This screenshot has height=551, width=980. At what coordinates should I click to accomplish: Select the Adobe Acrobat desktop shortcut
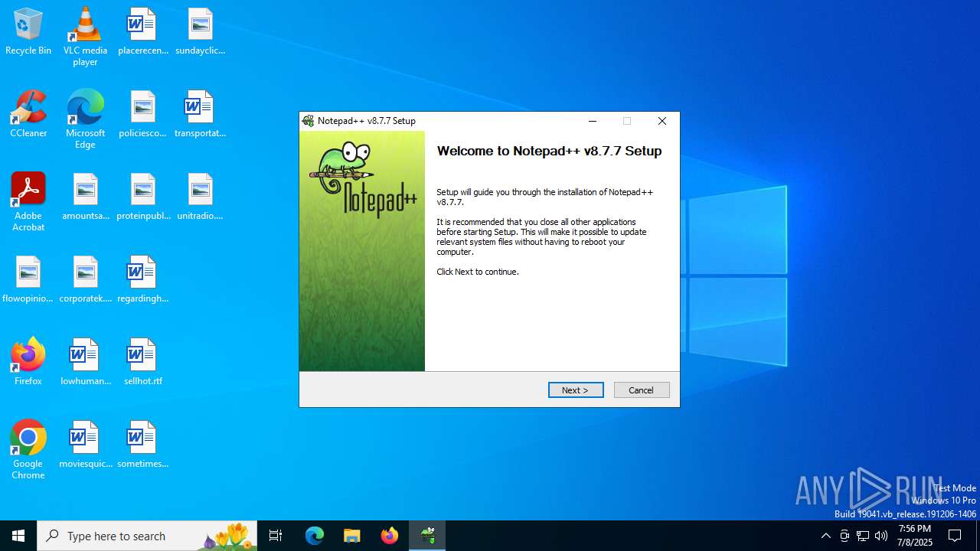tap(28, 202)
